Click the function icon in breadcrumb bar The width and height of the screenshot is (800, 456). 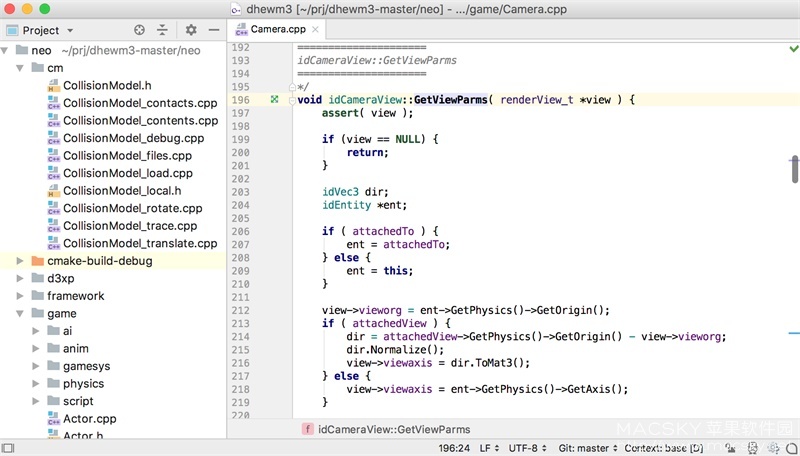307,429
